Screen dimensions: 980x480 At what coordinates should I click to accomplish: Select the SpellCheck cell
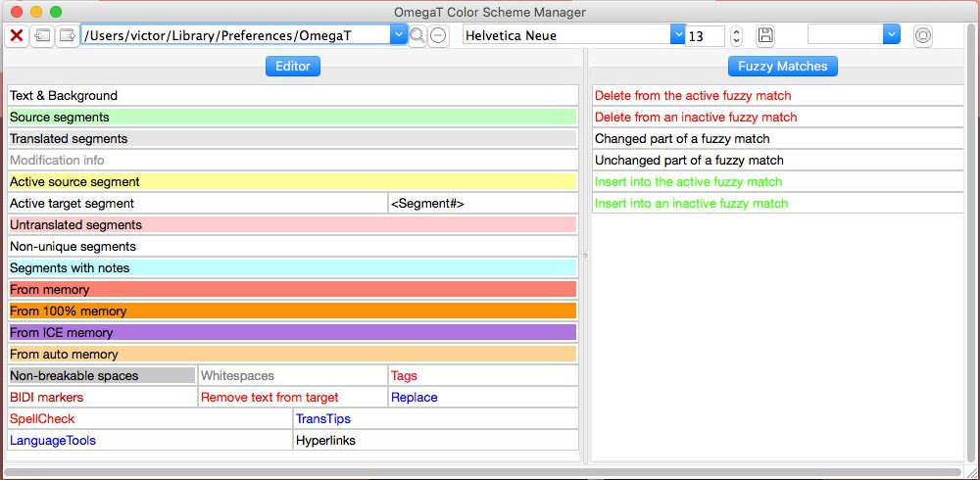tap(150, 418)
